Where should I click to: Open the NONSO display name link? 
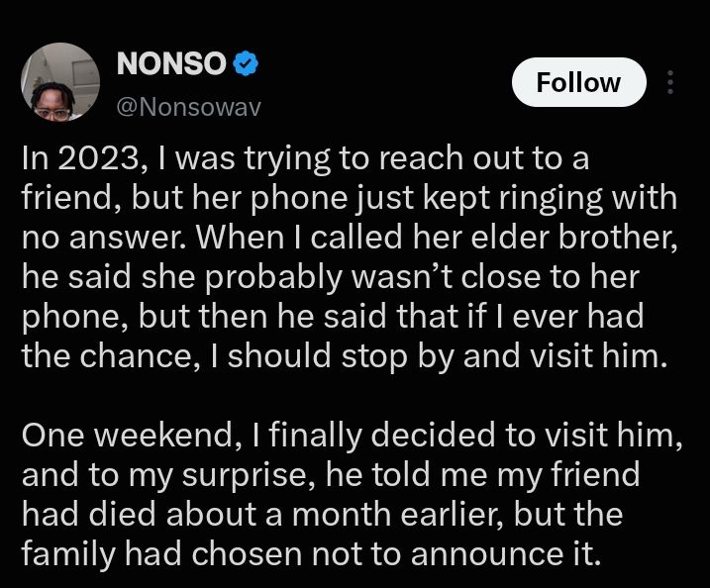tap(171, 63)
